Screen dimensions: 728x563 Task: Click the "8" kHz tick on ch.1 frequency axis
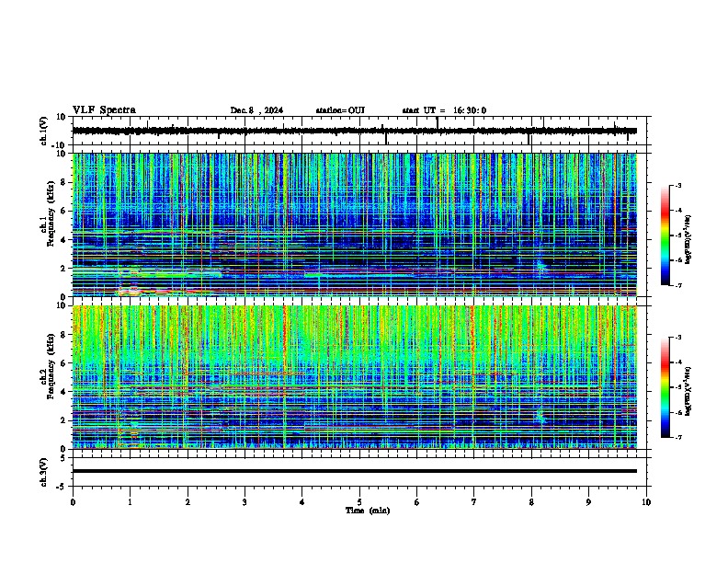[x=64, y=182]
